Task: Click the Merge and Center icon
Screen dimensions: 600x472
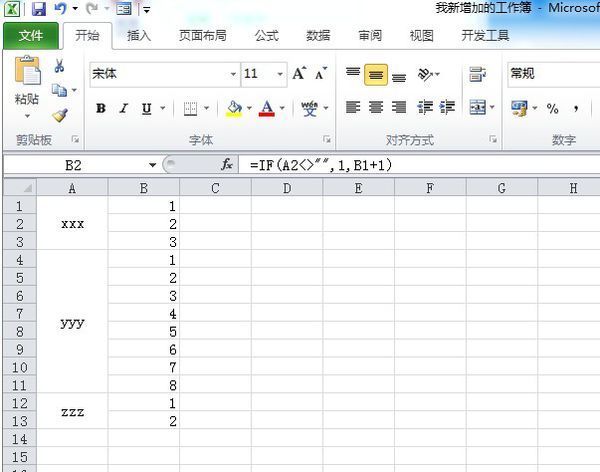Action: tap(477, 108)
